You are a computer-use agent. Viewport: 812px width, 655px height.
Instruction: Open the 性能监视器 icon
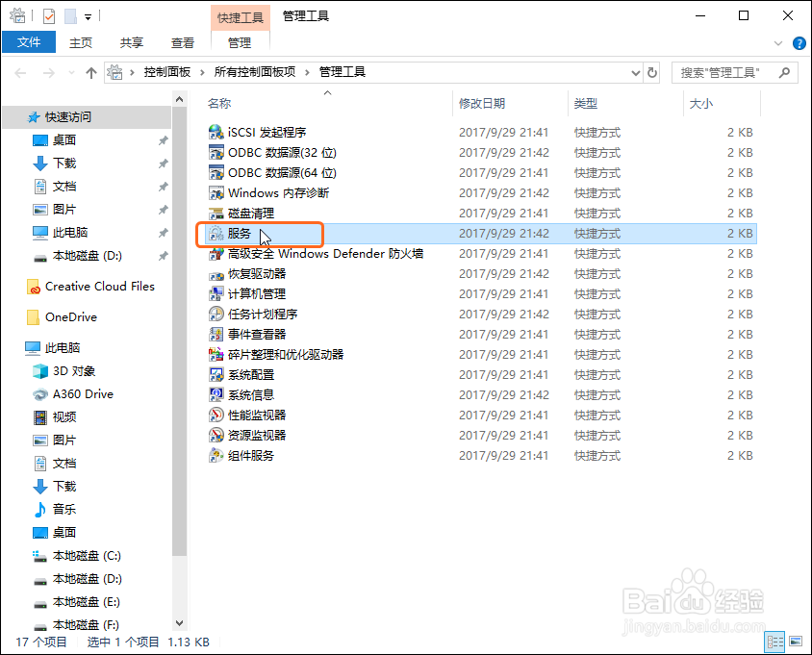[x=248, y=415]
